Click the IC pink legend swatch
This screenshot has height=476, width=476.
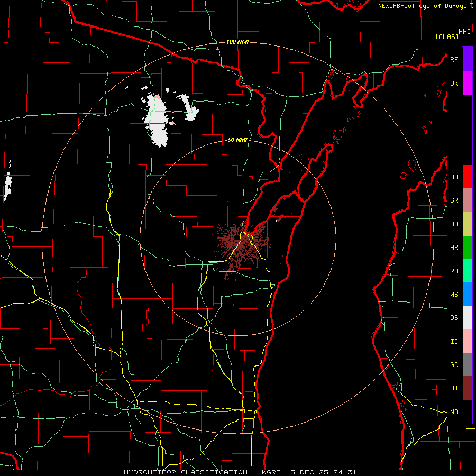(x=467, y=341)
